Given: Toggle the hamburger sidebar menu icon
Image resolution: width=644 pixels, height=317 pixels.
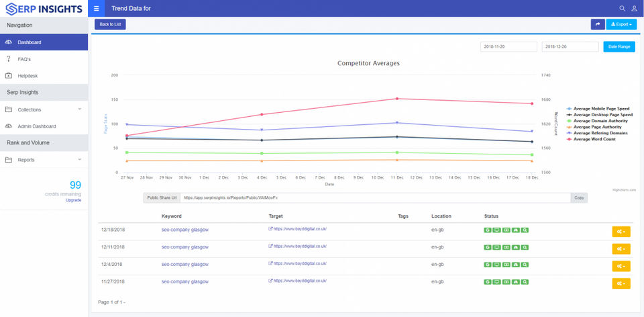Looking at the screenshot, I should (96, 8).
